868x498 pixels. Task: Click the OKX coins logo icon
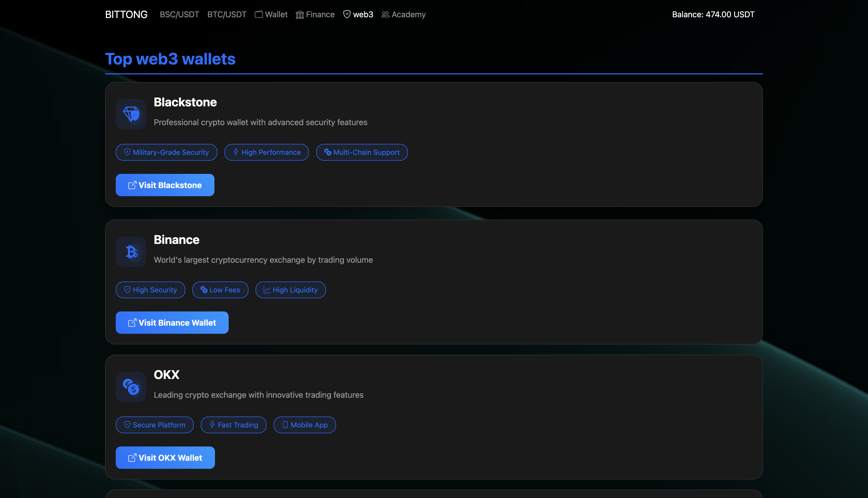coord(131,387)
